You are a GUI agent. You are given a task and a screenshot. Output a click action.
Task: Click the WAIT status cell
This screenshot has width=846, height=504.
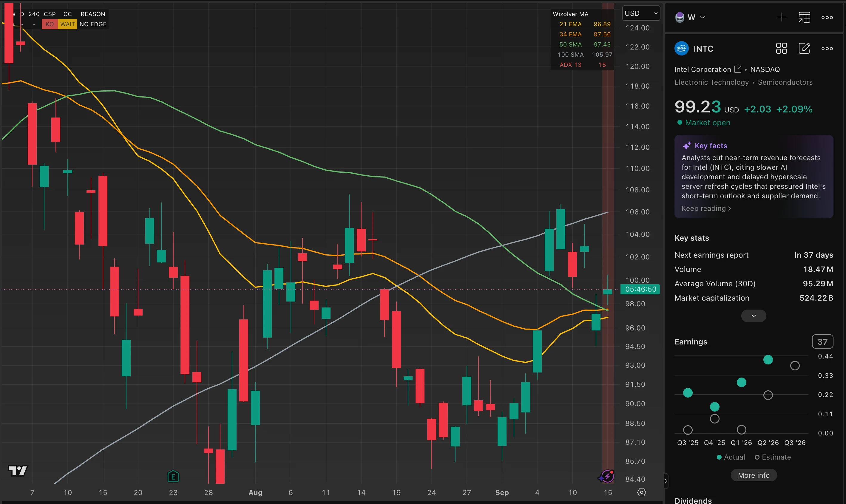[x=68, y=24]
